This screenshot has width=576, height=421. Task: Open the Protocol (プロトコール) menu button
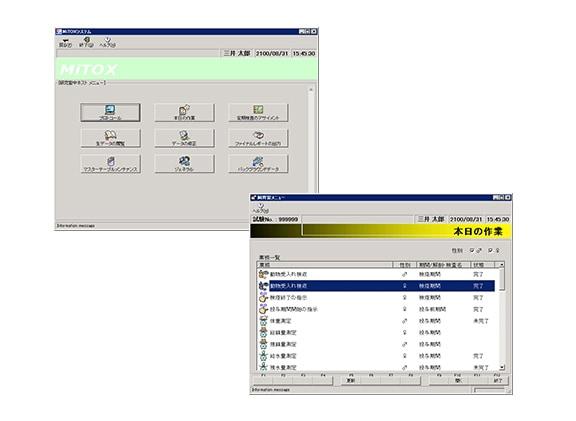coord(110,112)
